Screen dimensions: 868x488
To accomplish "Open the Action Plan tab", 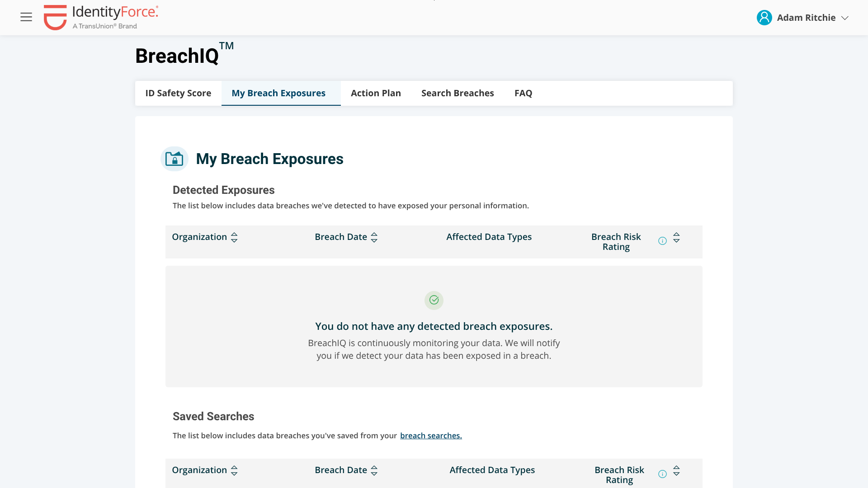I will tap(376, 93).
